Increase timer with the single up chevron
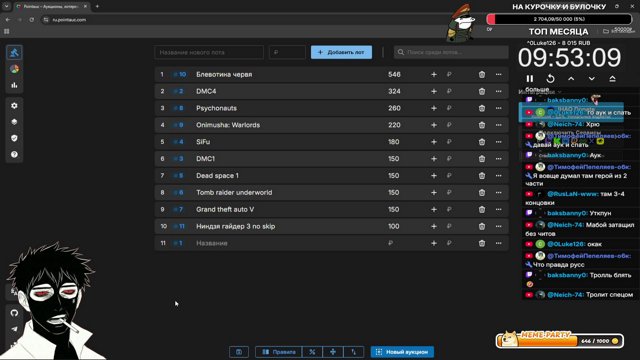This screenshot has width=640, height=360. [571, 78]
